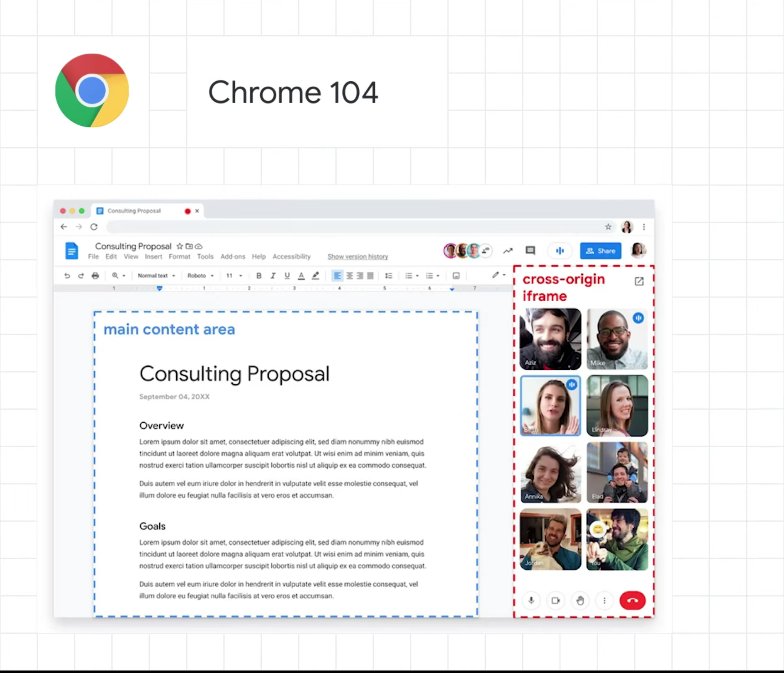Select the Consulting Proposal browser tab
This screenshot has width=784, height=673.
147,211
